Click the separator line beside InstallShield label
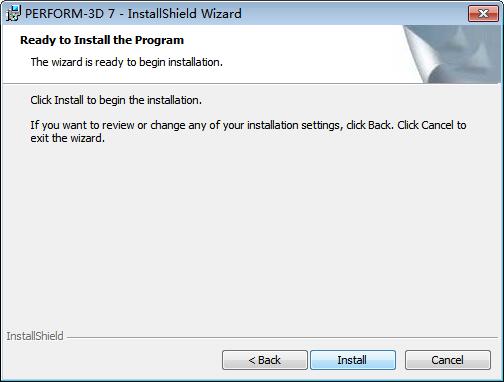 [282, 337]
